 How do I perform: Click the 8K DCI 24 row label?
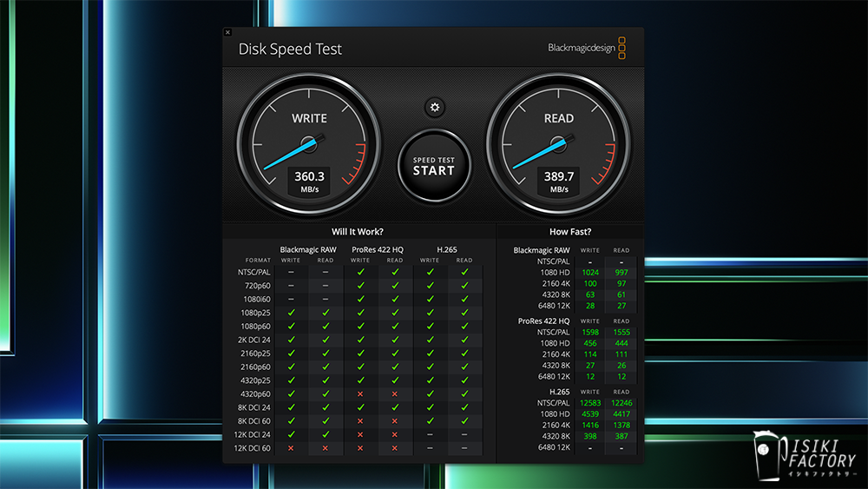coord(254,407)
